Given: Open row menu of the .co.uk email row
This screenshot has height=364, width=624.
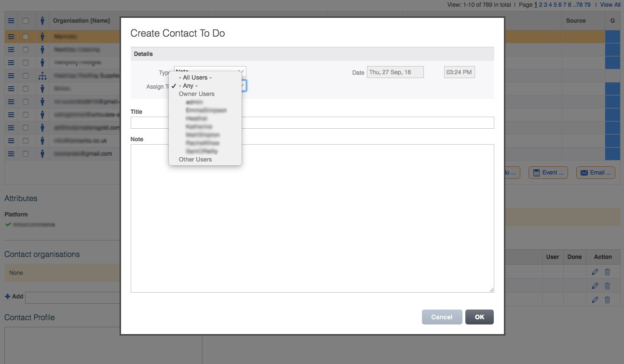Looking at the screenshot, I should [x=11, y=141].
